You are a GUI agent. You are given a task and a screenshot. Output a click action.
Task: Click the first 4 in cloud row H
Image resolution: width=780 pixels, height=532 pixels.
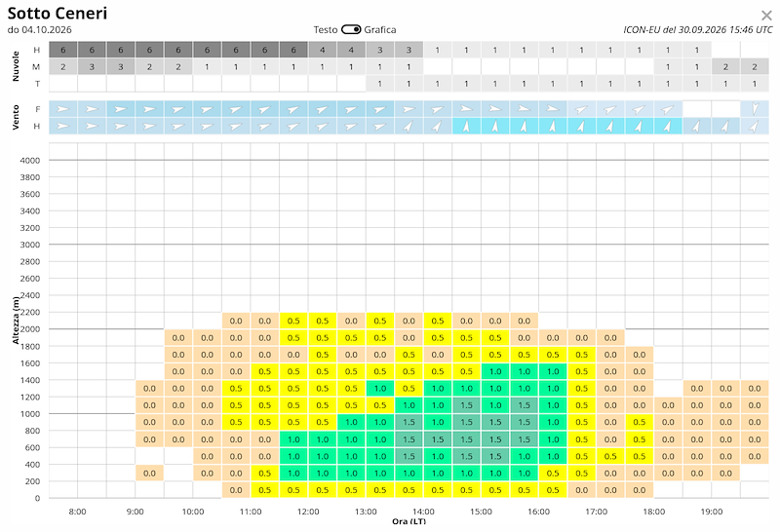[x=323, y=50]
